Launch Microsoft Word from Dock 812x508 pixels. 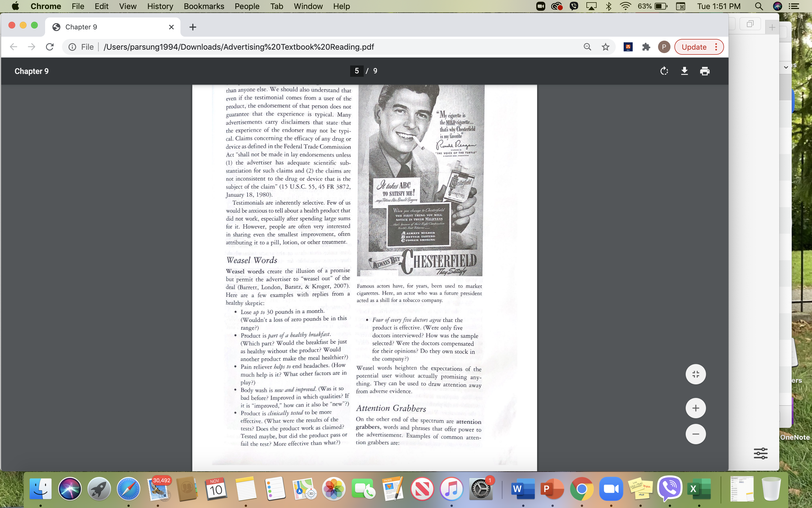tap(523, 489)
